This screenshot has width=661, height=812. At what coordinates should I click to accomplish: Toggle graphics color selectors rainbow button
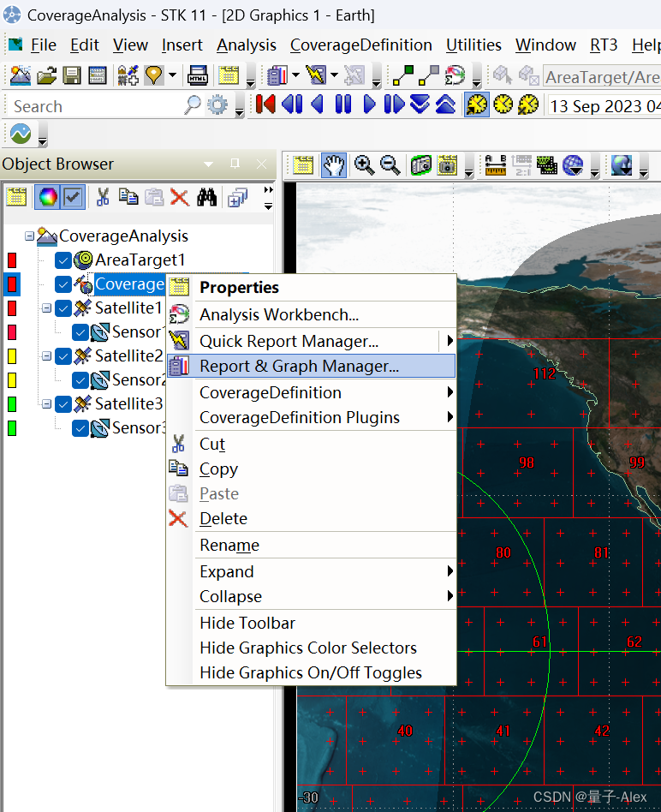pyautogui.click(x=48, y=197)
